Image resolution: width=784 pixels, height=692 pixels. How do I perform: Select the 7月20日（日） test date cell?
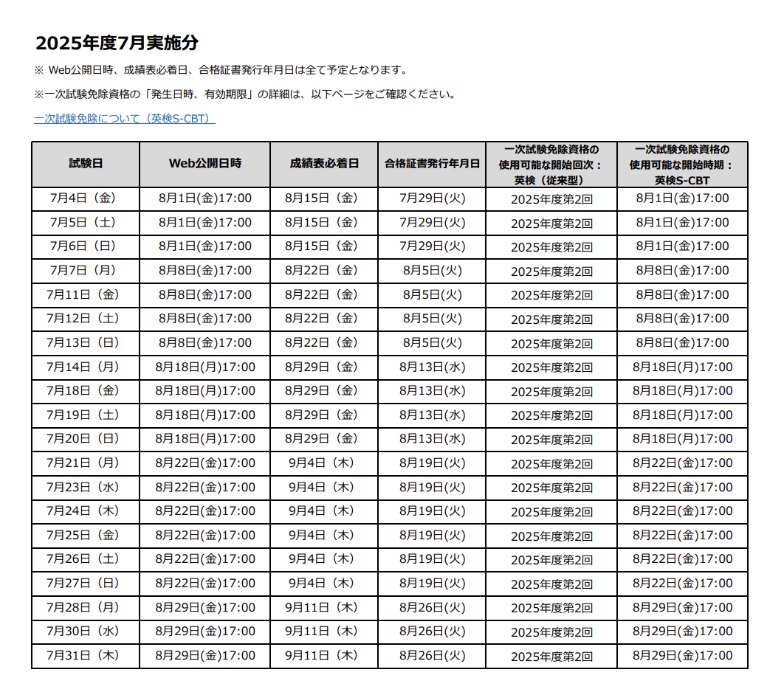pos(86,439)
